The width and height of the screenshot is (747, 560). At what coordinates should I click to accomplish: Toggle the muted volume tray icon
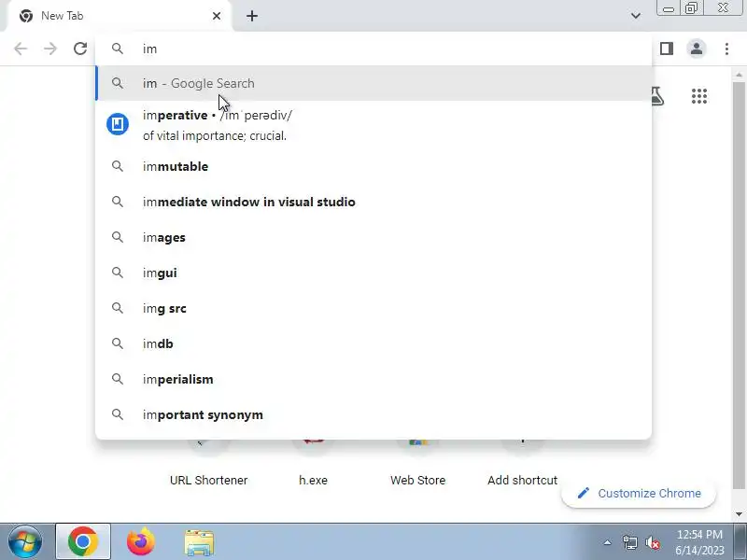(652, 542)
